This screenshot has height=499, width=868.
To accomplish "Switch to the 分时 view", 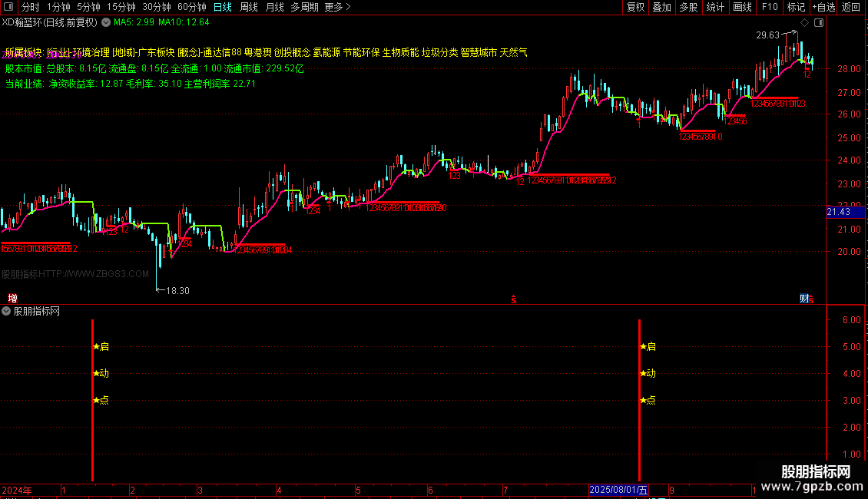I will pos(30,7).
